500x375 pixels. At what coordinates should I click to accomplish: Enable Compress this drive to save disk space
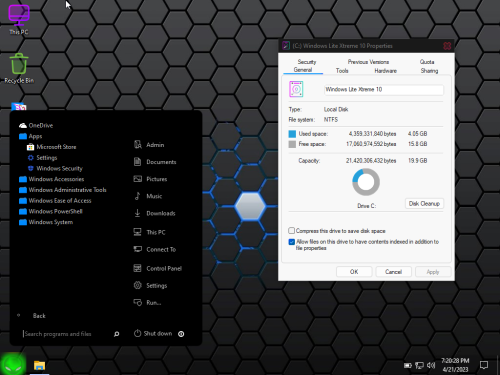pos(292,231)
